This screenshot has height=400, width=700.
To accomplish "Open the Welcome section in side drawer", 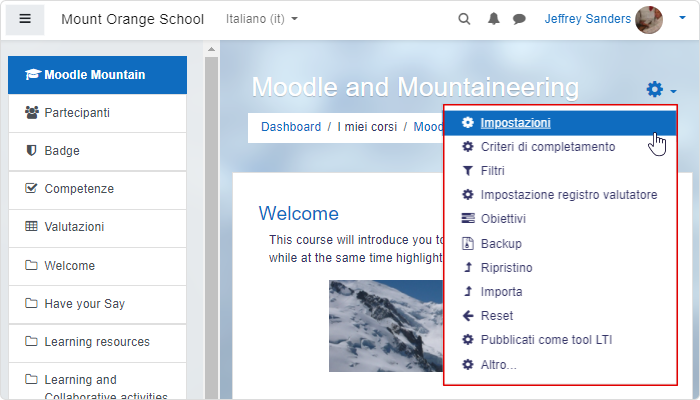I will pos(97,266).
